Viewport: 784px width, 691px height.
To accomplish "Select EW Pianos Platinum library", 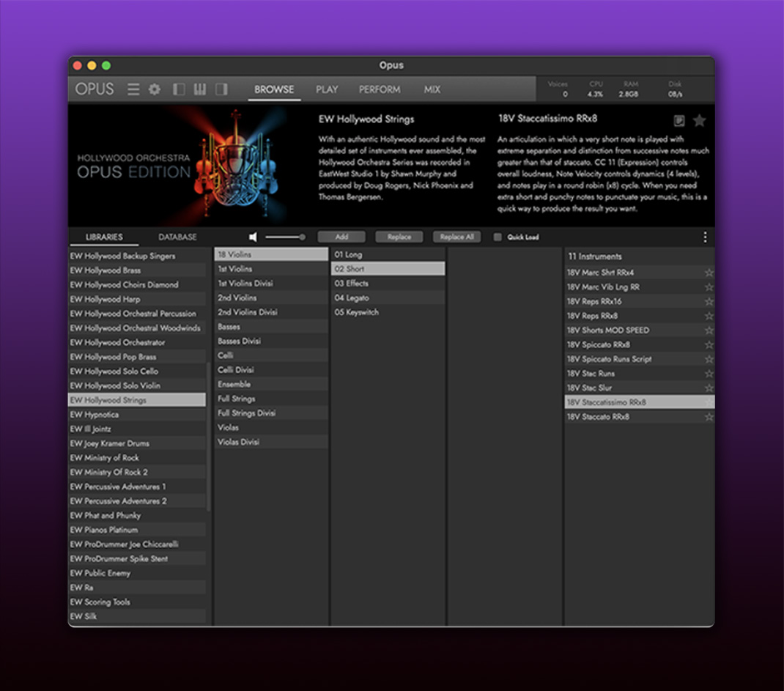I will pos(137,530).
